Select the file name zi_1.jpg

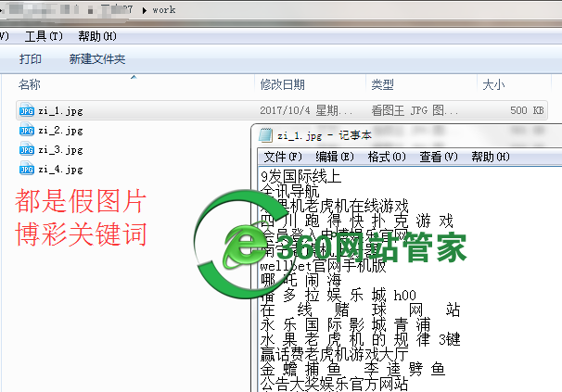[x=60, y=110]
